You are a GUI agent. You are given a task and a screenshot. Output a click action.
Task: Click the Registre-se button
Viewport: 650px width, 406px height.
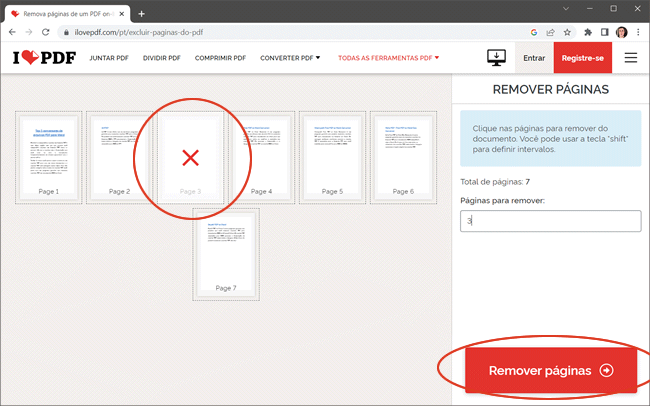click(582, 58)
